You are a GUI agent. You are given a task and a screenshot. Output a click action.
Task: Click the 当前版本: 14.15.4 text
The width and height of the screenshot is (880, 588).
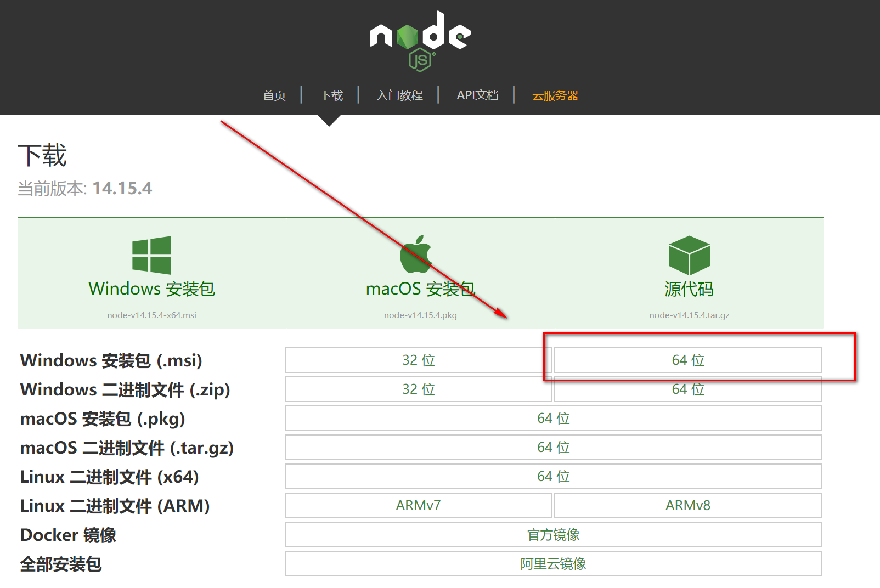click(85, 188)
